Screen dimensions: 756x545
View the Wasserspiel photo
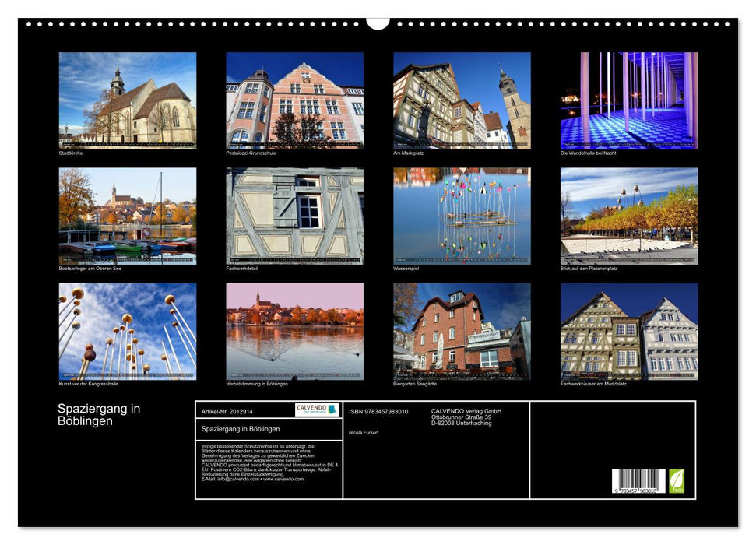[x=462, y=216]
